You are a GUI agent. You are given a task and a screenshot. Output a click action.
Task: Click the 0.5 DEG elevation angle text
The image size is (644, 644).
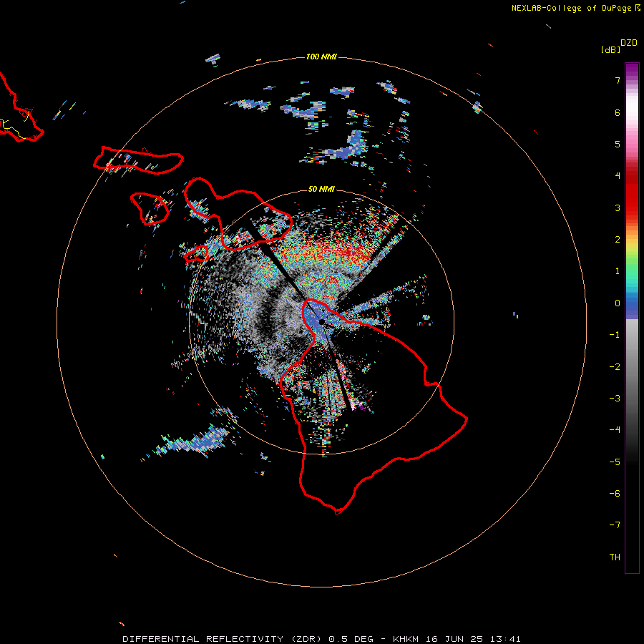351,639
